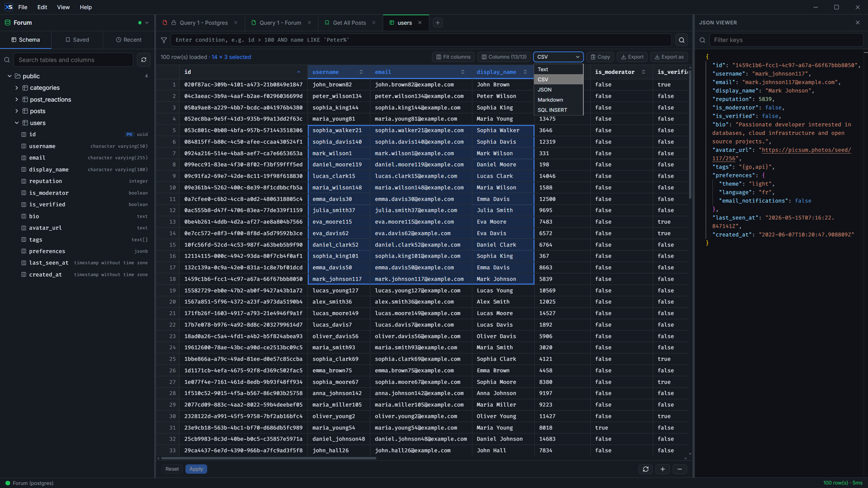Click the Reset button
Viewport: 868px width, 488px height.
(172, 469)
